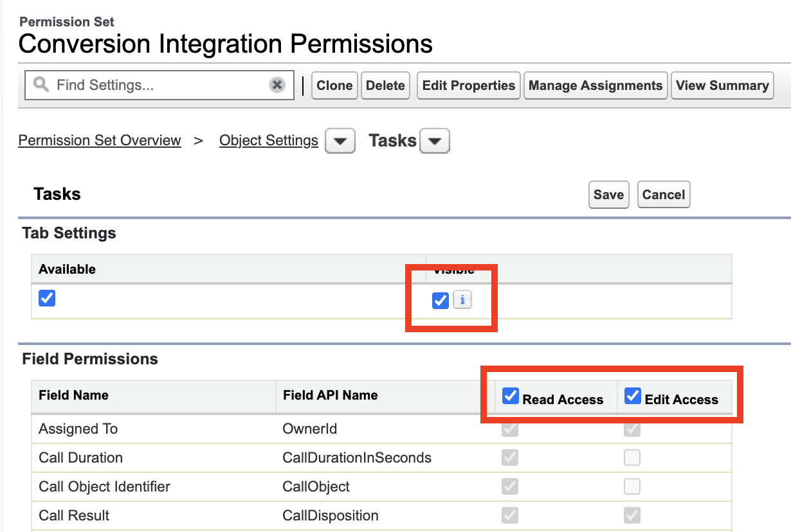Uncheck the Visible tab setting checkbox

click(441, 300)
